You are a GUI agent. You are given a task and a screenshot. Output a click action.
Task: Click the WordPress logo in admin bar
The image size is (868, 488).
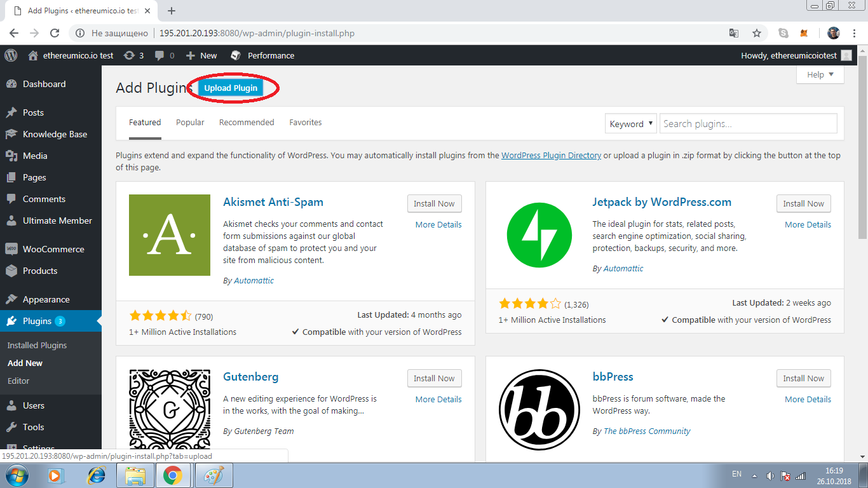11,55
